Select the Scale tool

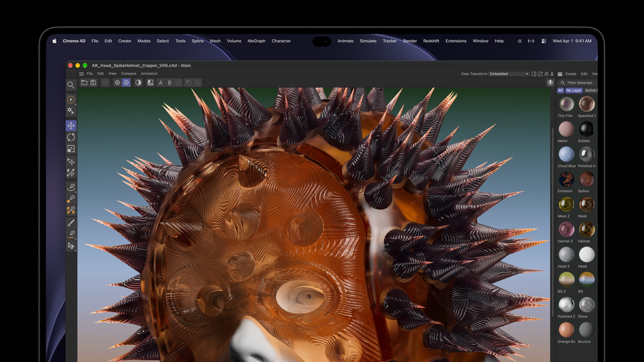pyautogui.click(x=71, y=149)
